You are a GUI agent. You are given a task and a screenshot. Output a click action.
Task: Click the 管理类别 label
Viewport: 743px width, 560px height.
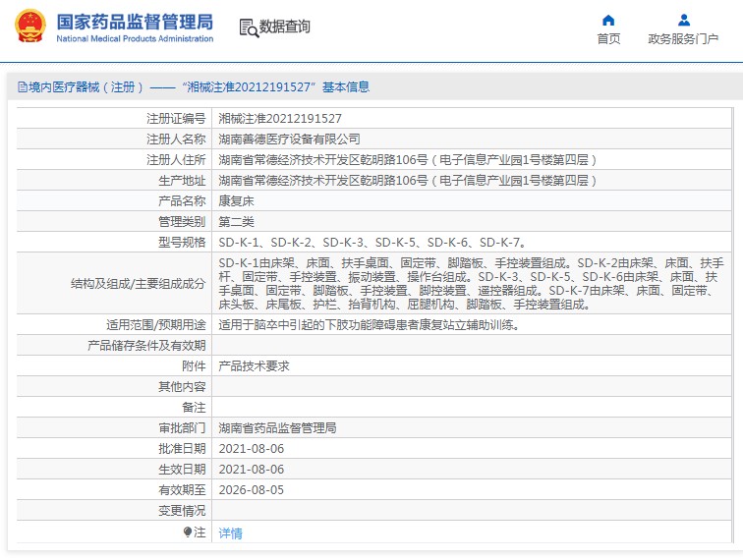coord(182,222)
